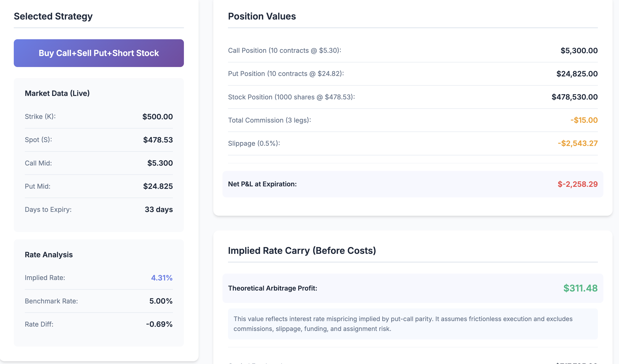Select the Slippage value -$2,543.27

(x=578, y=143)
